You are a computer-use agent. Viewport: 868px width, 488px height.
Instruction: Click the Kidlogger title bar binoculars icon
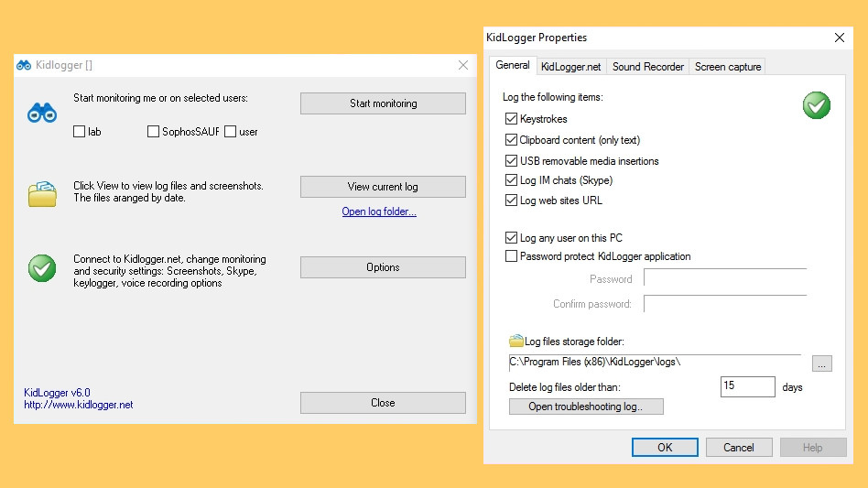[24, 65]
